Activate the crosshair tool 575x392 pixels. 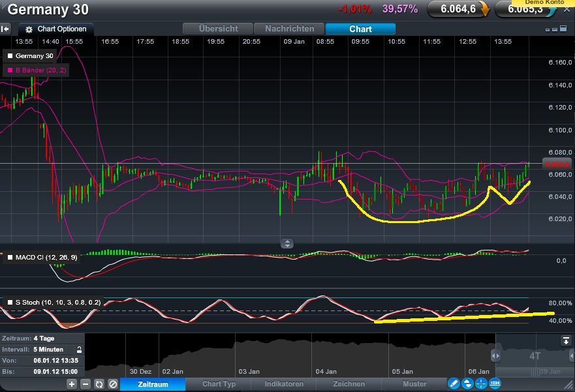[481, 384]
